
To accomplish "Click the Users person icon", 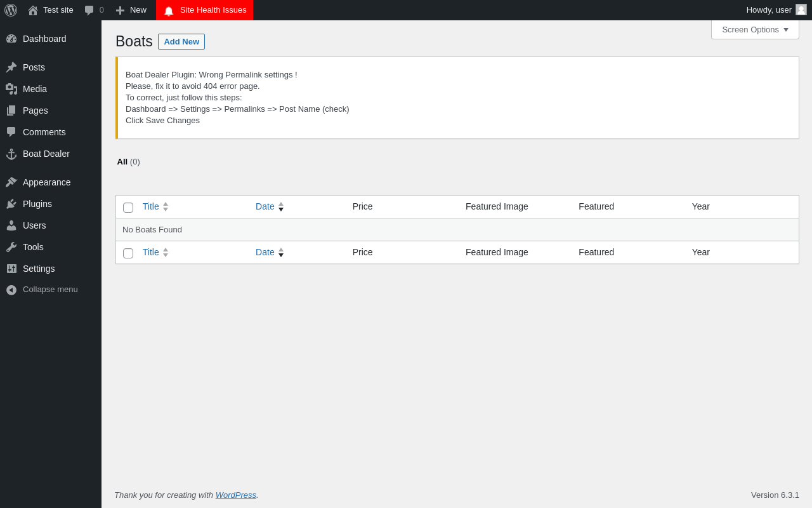I will pyautogui.click(x=11, y=225).
